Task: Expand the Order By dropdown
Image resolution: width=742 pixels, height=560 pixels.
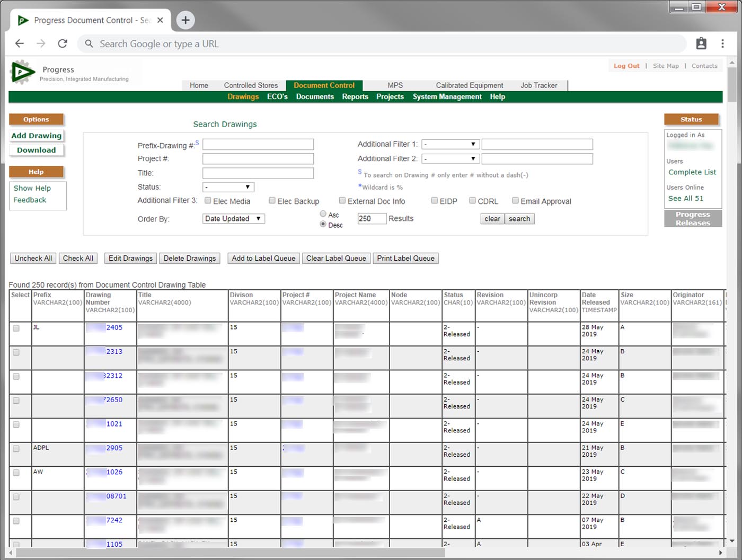Action: click(234, 219)
